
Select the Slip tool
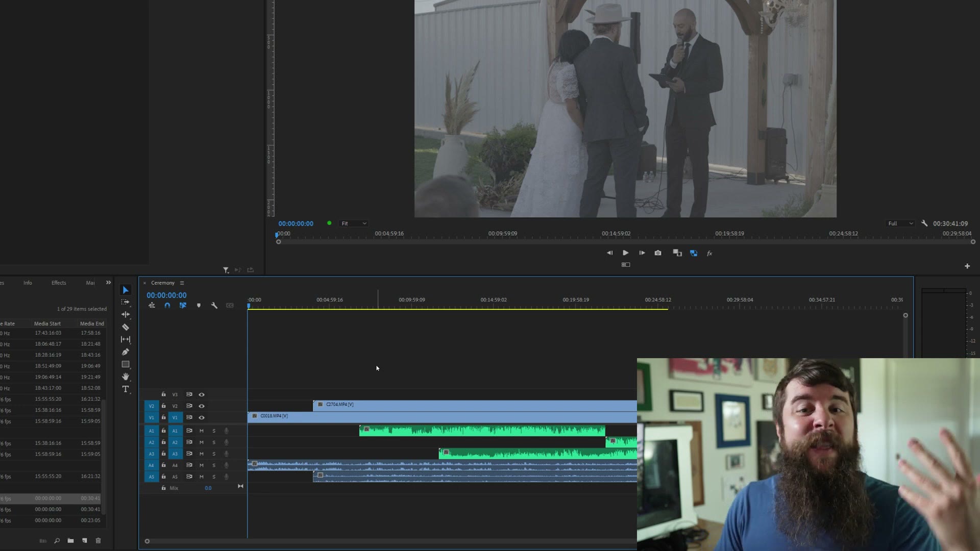coord(126,339)
